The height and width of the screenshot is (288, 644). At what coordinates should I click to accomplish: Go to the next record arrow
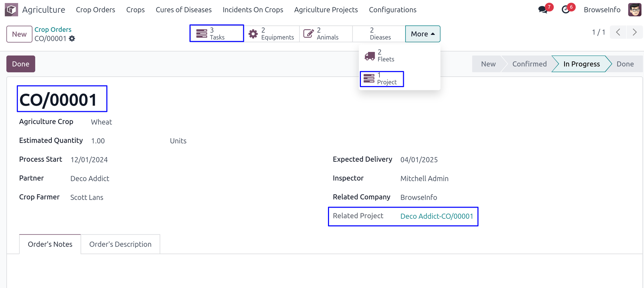(x=635, y=32)
